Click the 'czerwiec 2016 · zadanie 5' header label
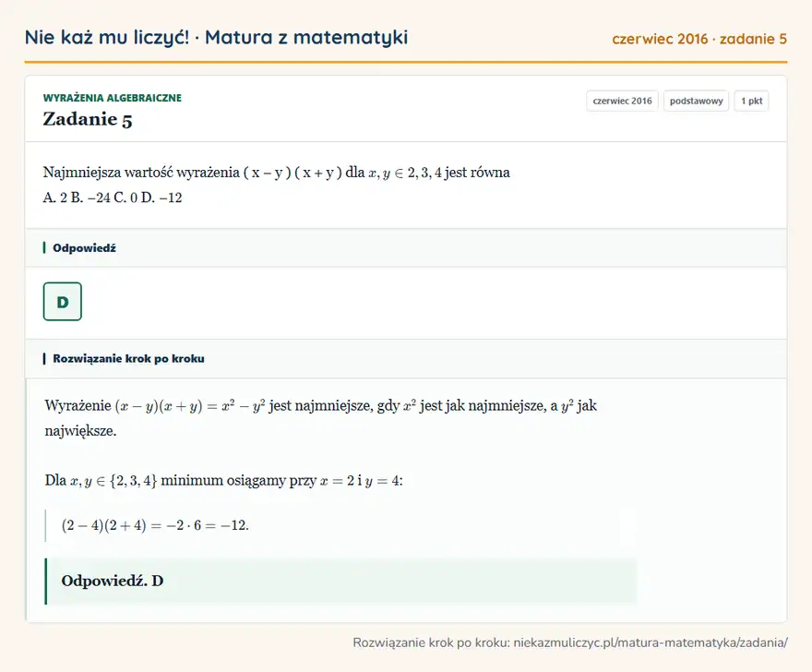 [699, 39]
